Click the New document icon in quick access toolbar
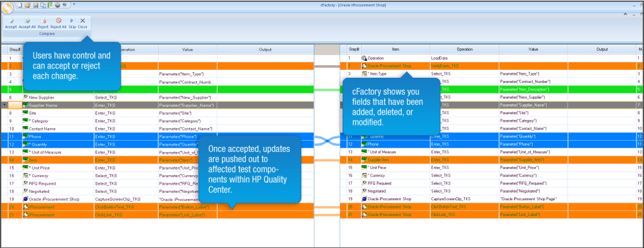 click(x=19, y=5)
